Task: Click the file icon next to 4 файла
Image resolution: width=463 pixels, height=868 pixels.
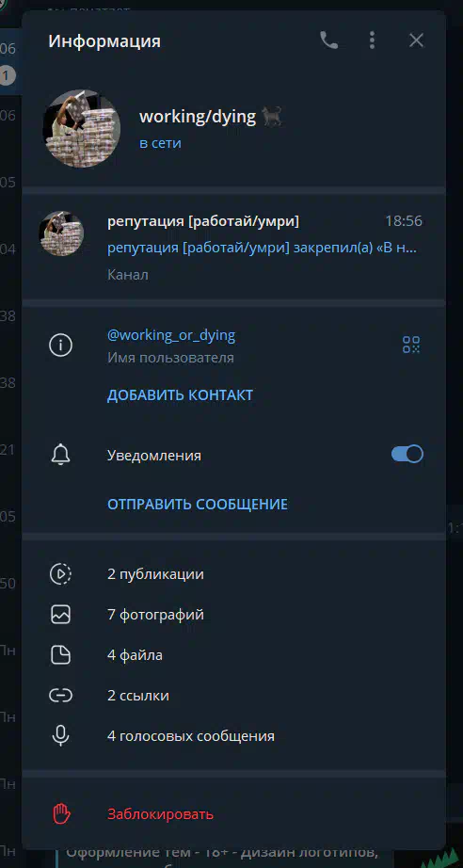Action: (61, 655)
